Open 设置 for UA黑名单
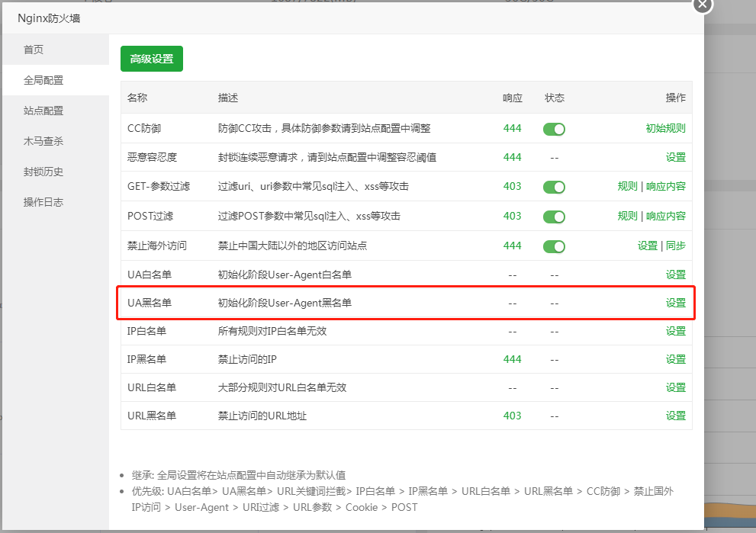Image resolution: width=756 pixels, height=533 pixels. pos(675,302)
